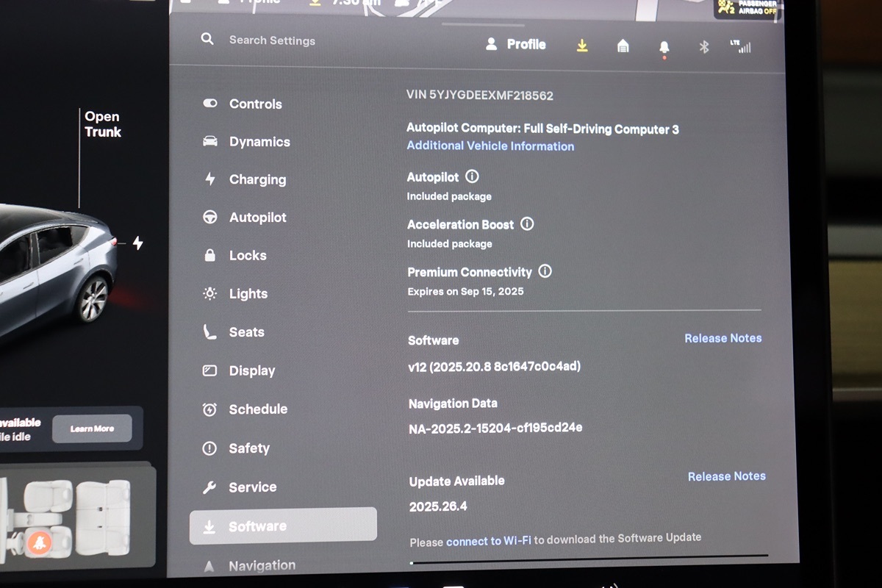Show Acceleration Boost info icon details
The width and height of the screenshot is (882, 588).
(527, 224)
